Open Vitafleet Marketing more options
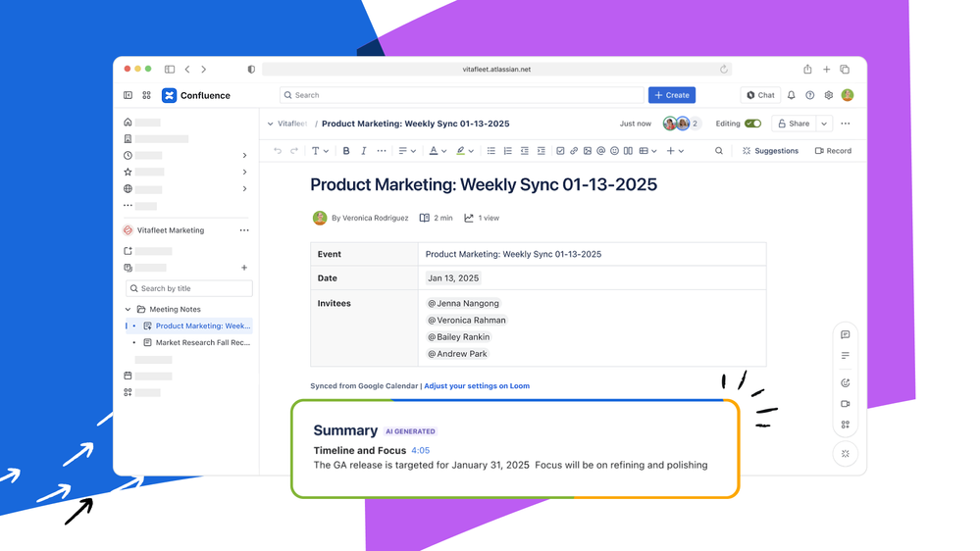980x551 pixels. tap(244, 229)
